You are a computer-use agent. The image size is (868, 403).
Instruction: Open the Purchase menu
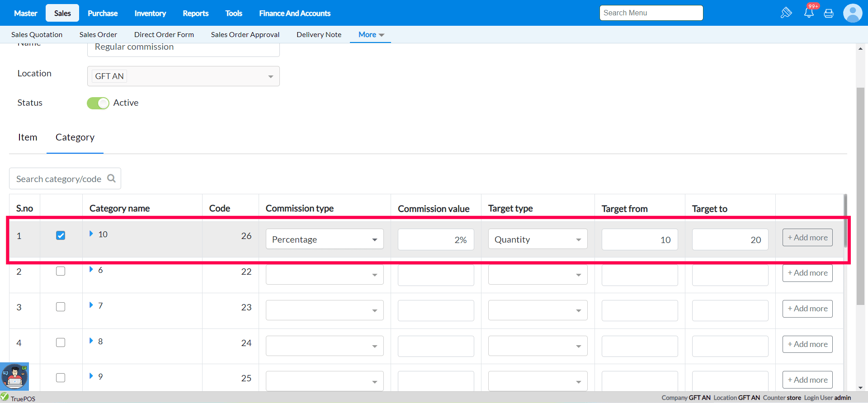pos(103,13)
